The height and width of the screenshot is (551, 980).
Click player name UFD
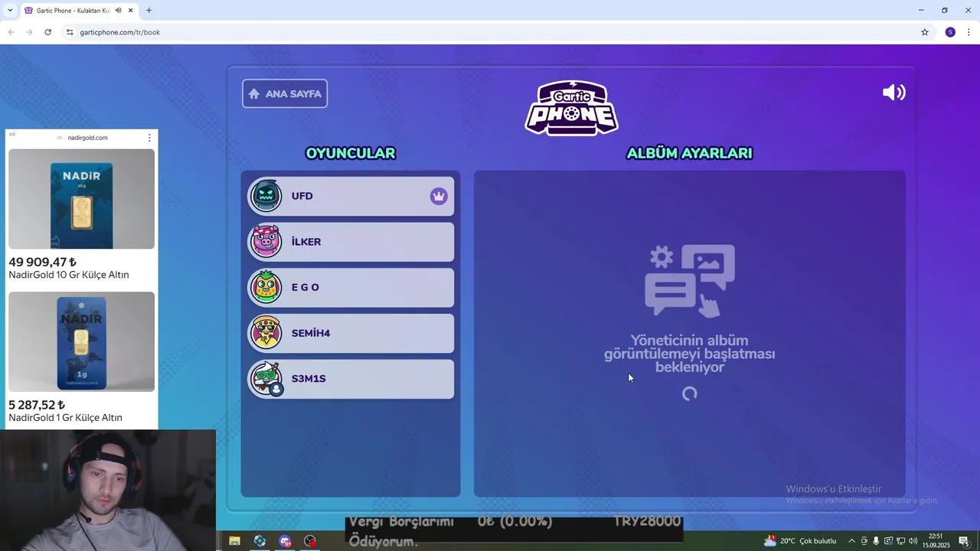tap(302, 196)
